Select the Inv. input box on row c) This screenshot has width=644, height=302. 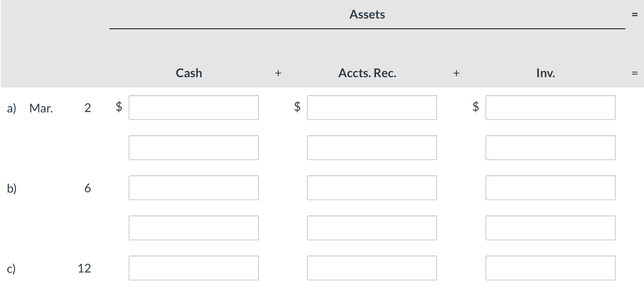pos(550,268)
